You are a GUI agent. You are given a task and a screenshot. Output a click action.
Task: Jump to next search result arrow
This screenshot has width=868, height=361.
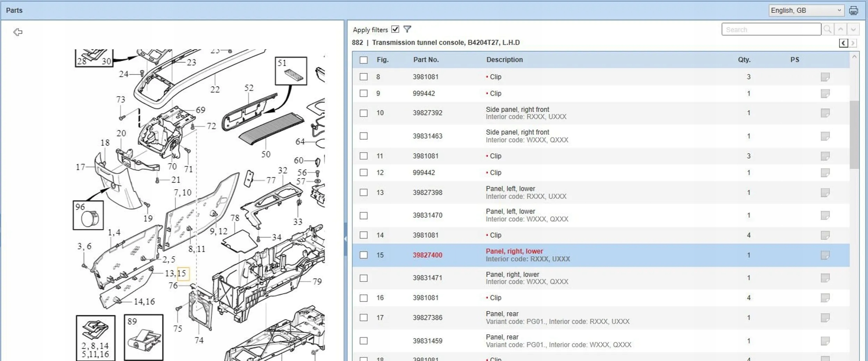pyautogui.click(x=853, y=29)
